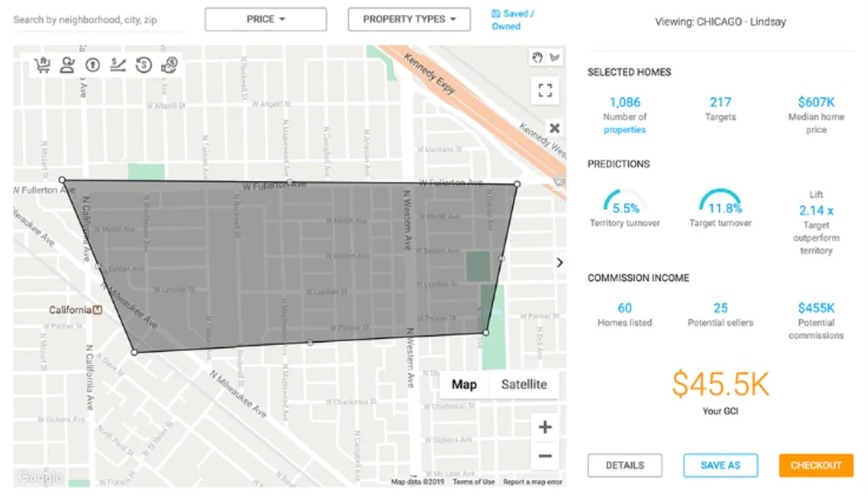Save the territory using SAVE AS
Image resolution: width=868 pixels, height=499 pixels.
click(x=720, y=465)
